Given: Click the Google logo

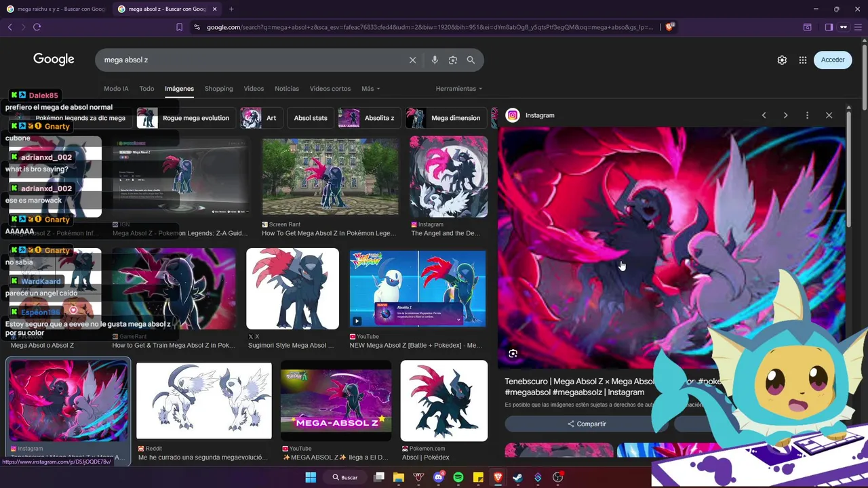Looking at the screenshot, I should coord(54,60).
